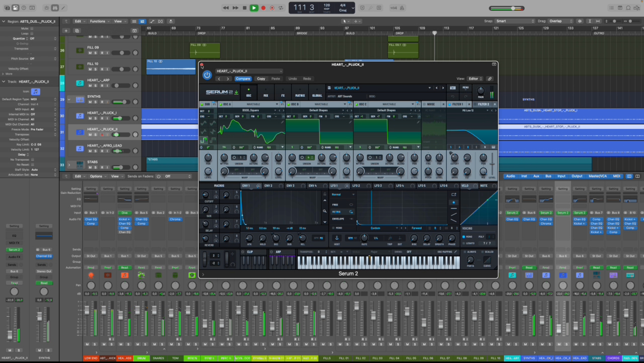
Task: Open the Functions menu in tracks area
Action: (x=99, y=21)
